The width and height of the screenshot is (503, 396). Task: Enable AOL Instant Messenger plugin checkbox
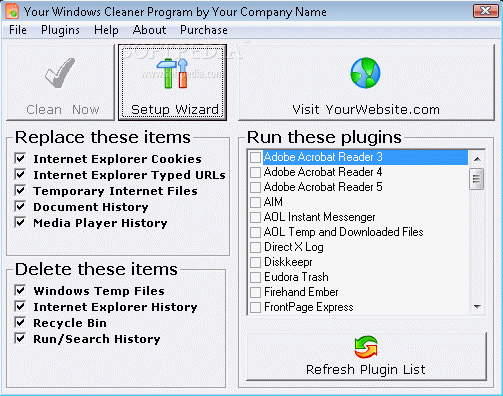click(x=256, y=217)
